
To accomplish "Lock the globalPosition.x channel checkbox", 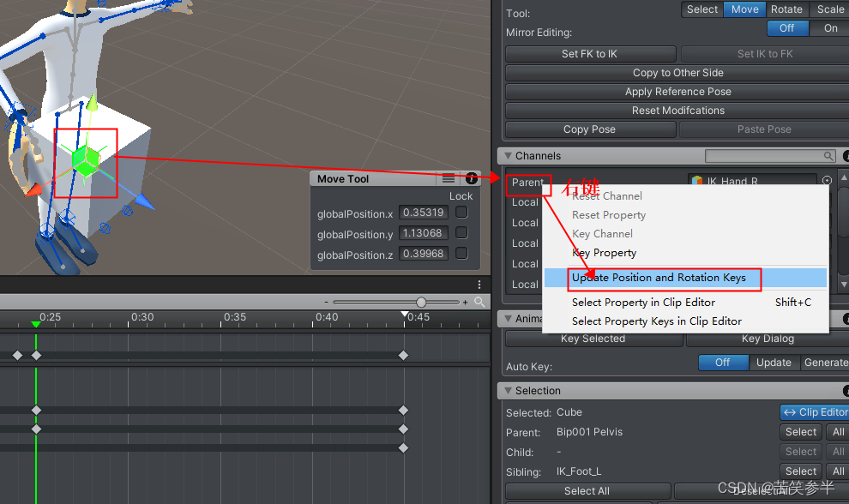I will point(460,213).
